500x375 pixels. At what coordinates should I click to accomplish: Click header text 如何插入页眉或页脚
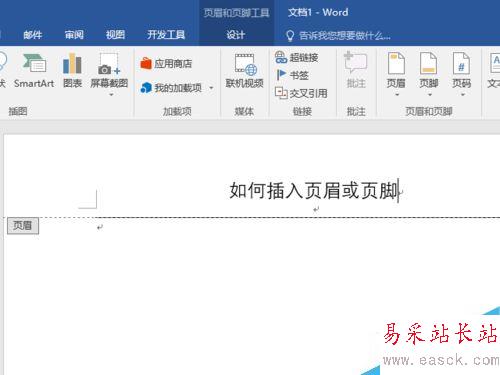[314, 191]
